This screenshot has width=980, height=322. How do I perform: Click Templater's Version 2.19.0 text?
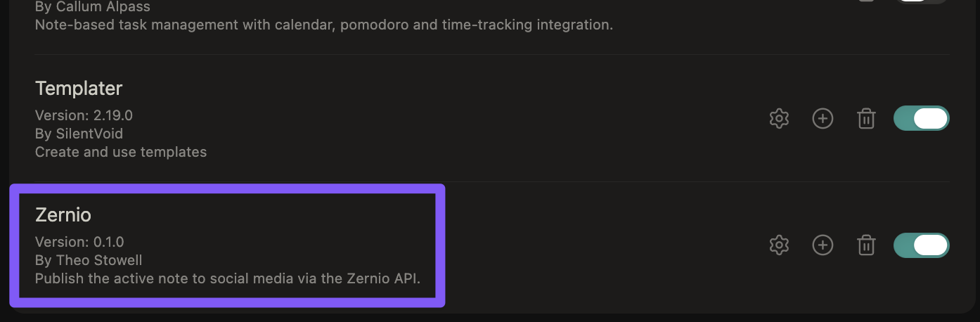84,115
